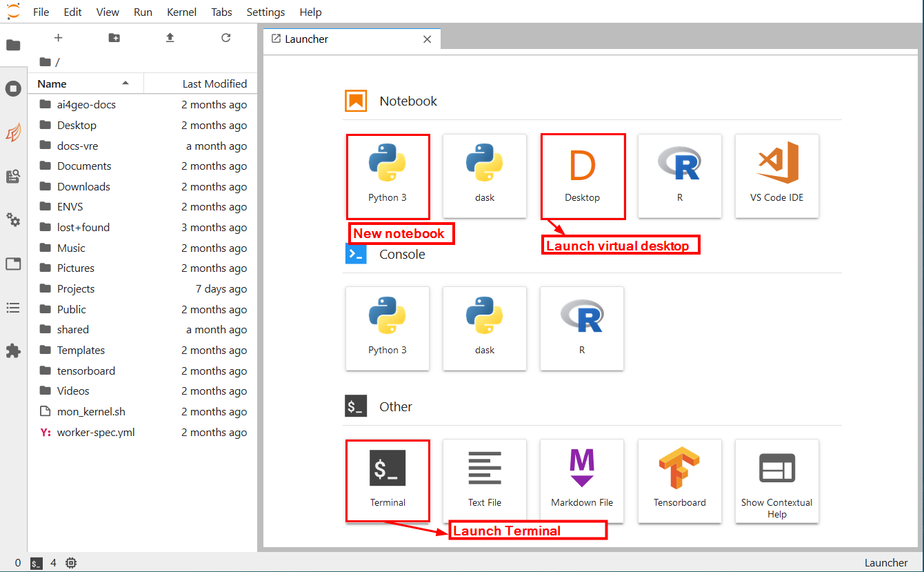Create a new Markdown File

tap(582, 481)
